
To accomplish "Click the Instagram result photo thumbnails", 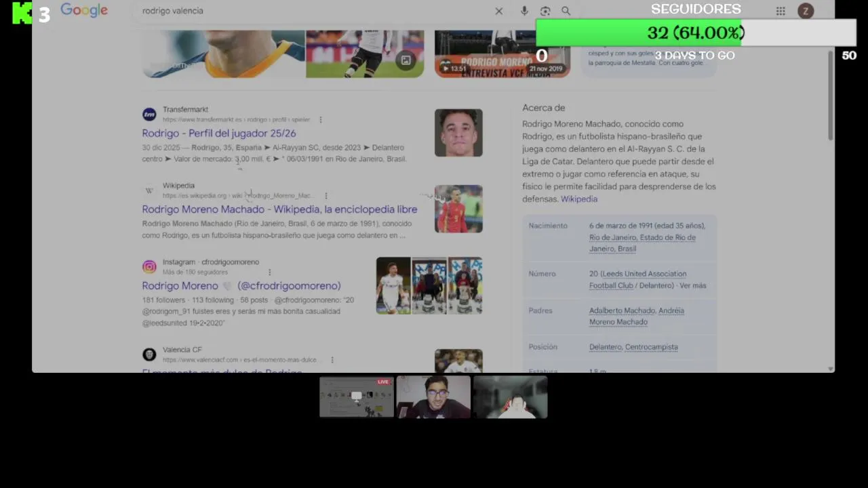I will point(429,285).
